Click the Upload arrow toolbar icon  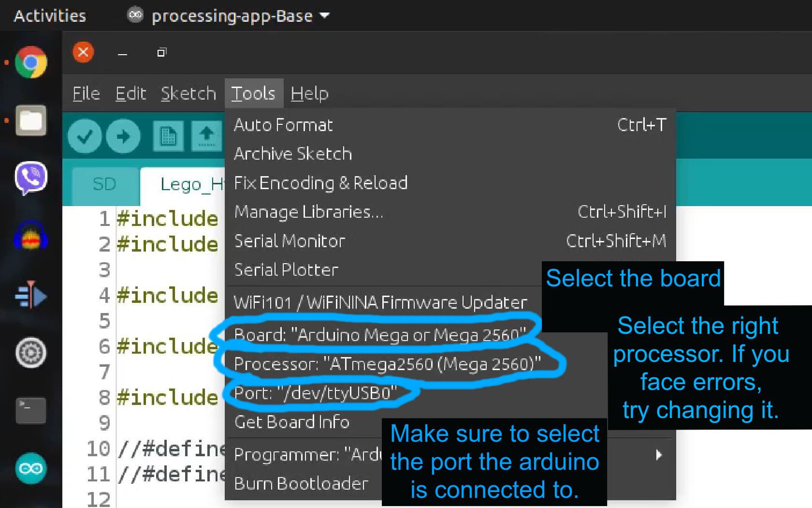pos(123,136)
